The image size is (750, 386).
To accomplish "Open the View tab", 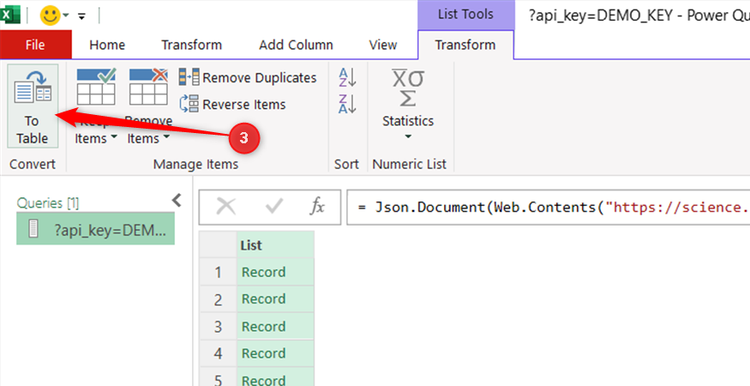I will coord(383,45).
